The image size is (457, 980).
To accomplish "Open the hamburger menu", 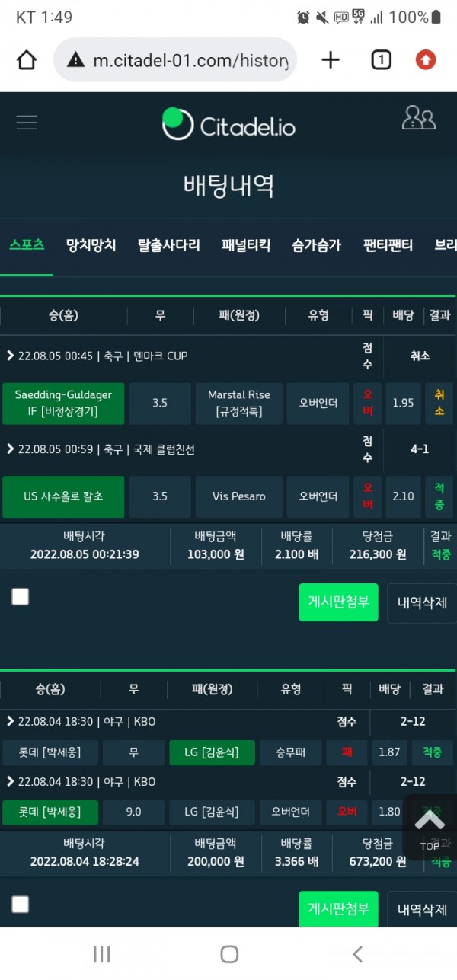I will [x=27, y=122].
